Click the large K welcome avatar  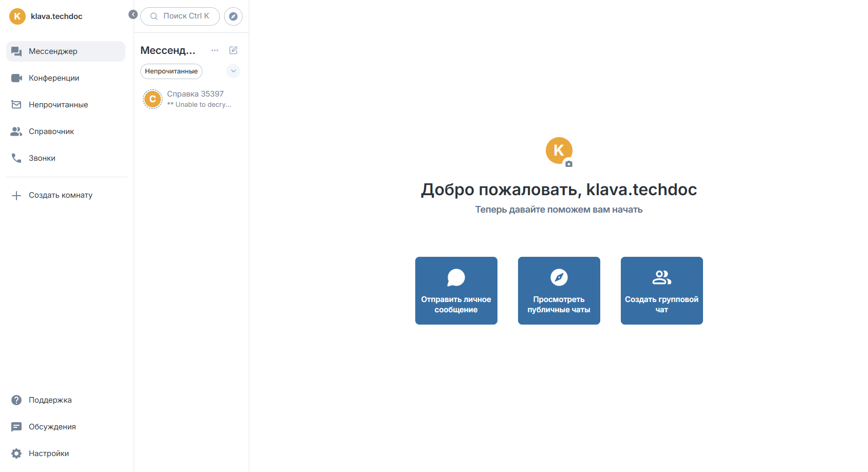559,150
